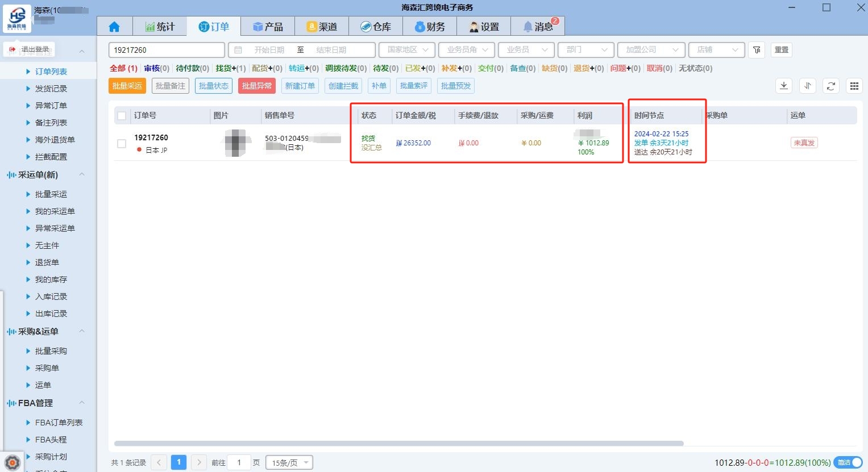
Task: Click the horizontal table scrollbar
Action: [x=398, y=444]
